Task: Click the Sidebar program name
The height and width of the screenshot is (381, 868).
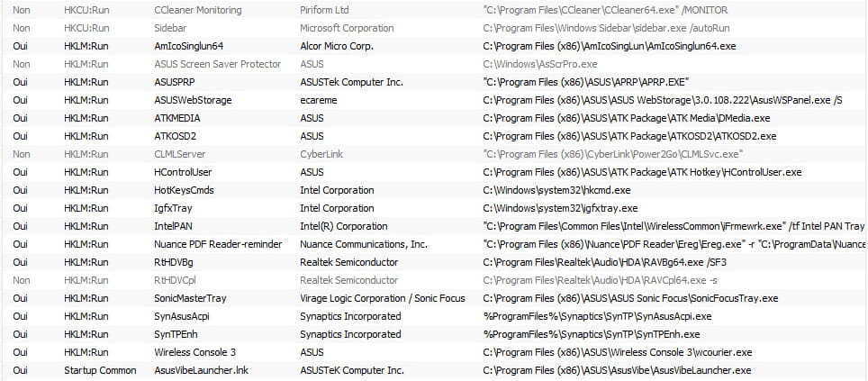Action: [170, 28]
